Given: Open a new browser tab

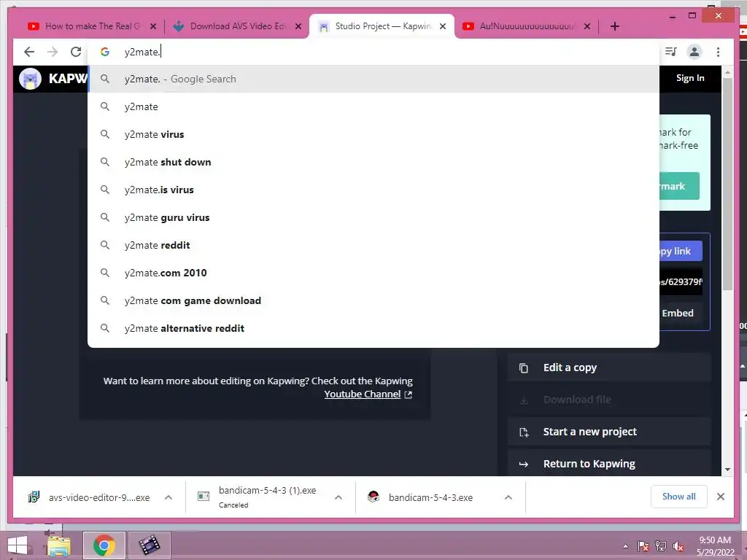Looking at the screenshot, I should click(614, 26).
